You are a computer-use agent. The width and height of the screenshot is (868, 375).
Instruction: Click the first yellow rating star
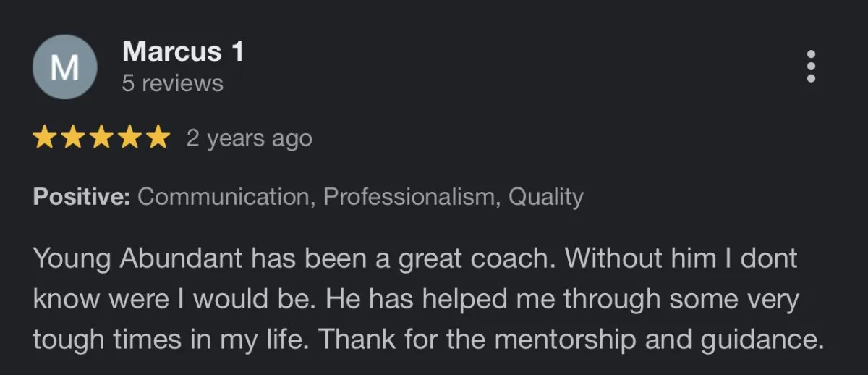pos(46,138)
